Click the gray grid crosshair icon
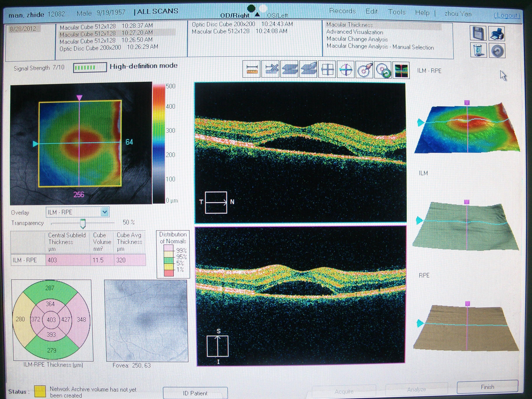 (x=327, y=70)
